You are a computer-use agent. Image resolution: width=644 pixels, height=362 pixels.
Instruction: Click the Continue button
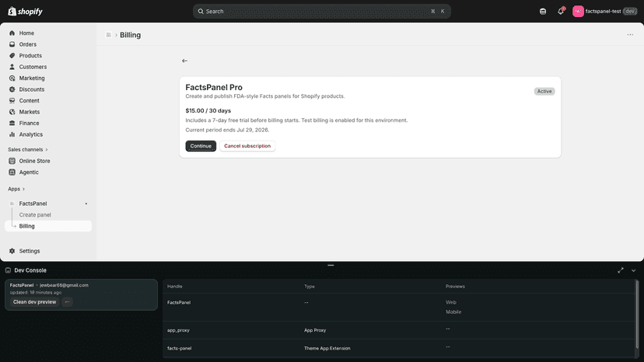click(201, 146)
